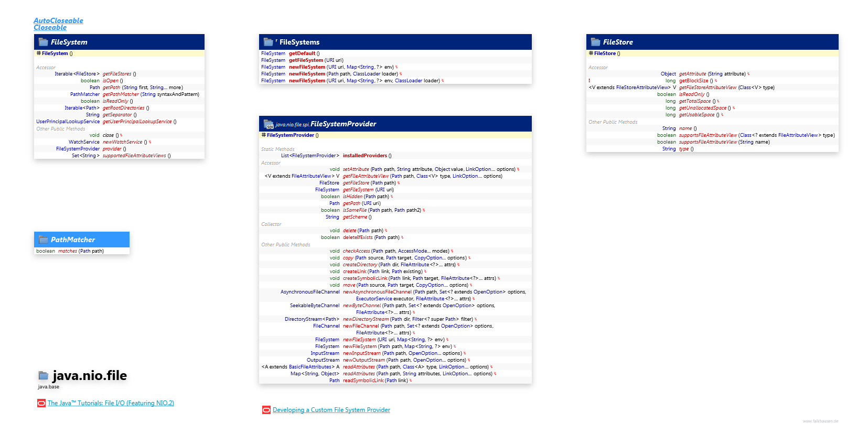
Task: Click the folder icon in PathMatcher header
Action: tap(44, 240)
